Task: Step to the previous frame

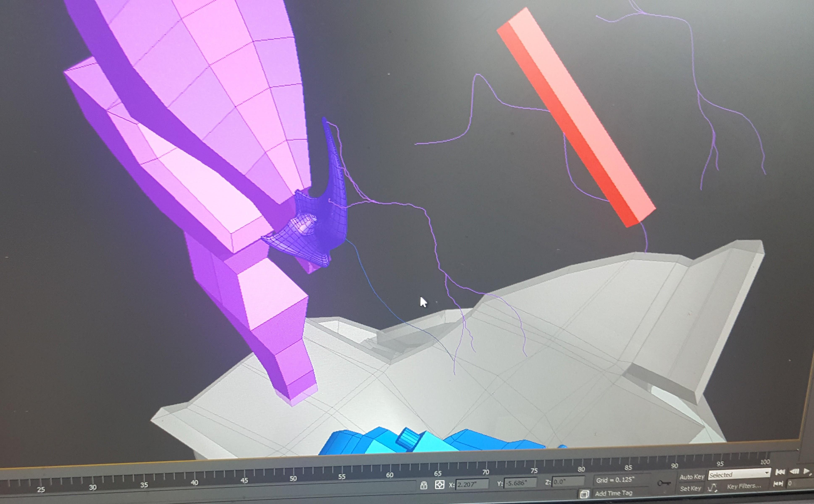Action: point(794,471)
